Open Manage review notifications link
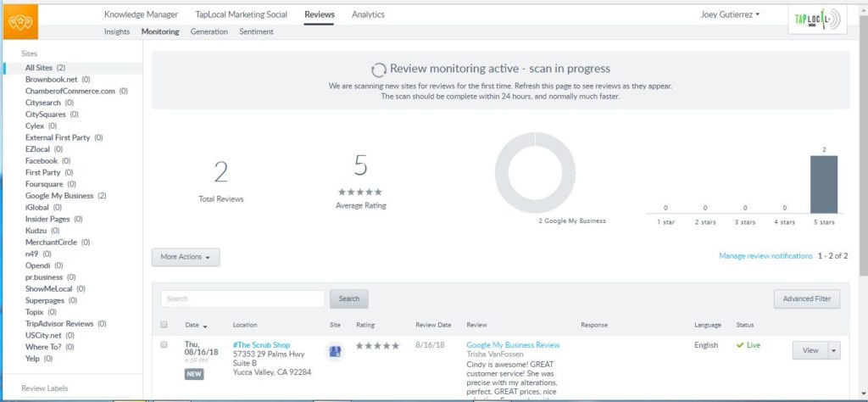This screenshot has width=868, height=402. (765, 256)
